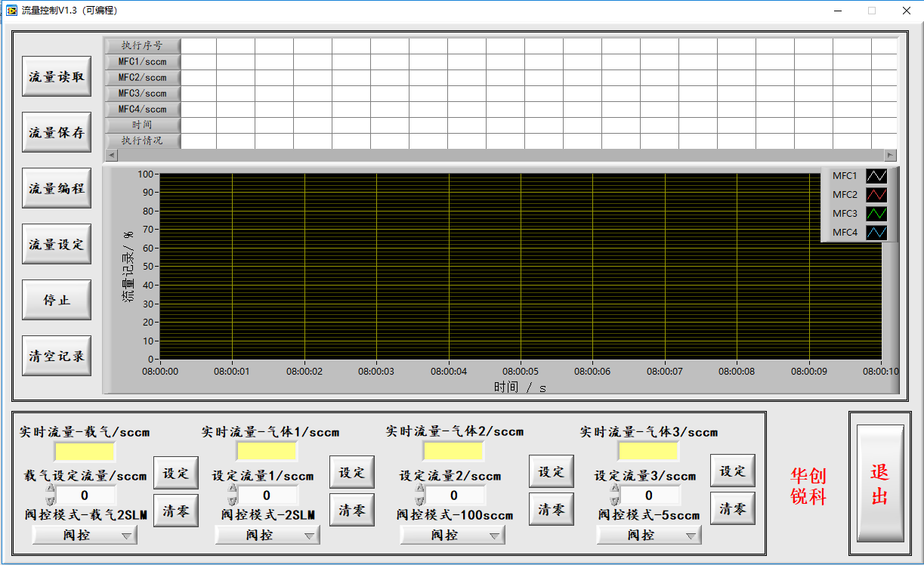Screen dimensions: 924x565
Task: Click the 设定流量2 numeric input field
Action: [x=454, y=496]
